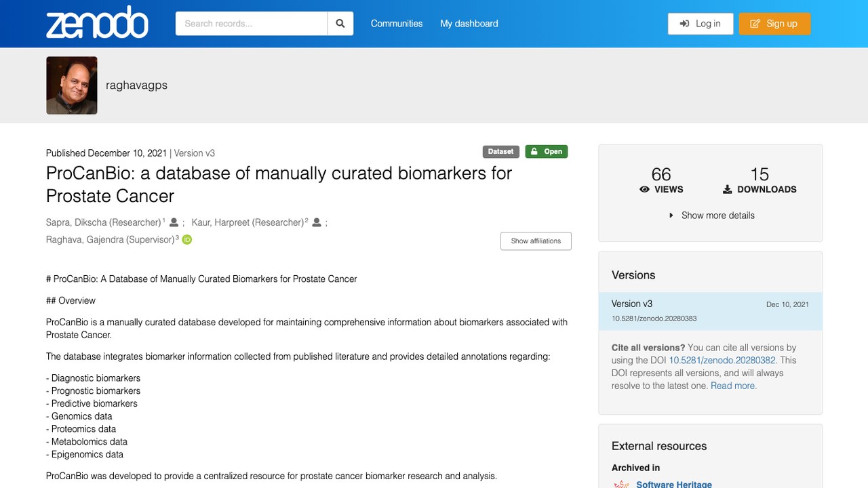
Task: Click the '- Proteomics data' list line
Action: point(81,429)
